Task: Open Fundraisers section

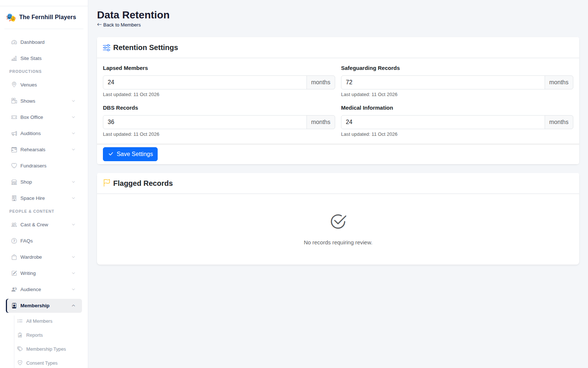Action: (44, 166)
